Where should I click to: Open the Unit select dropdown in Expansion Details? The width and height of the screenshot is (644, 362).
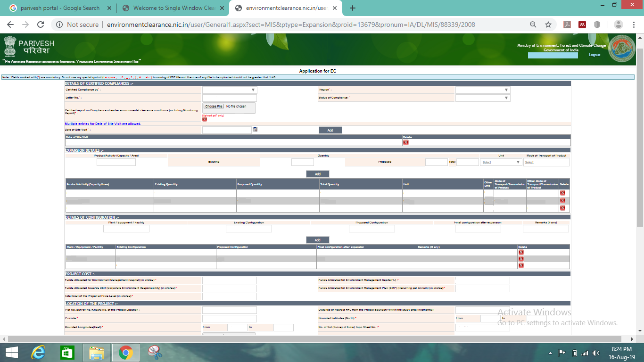point(500,162)
